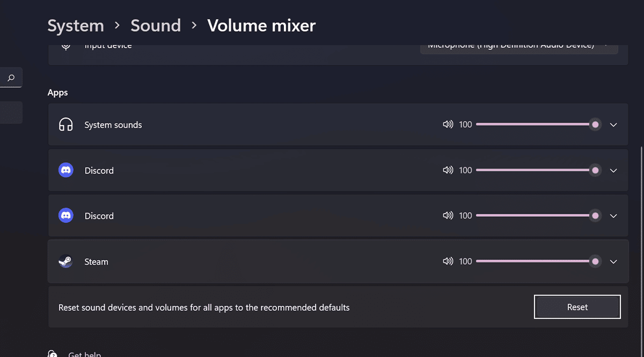Screen dimensions: 644x357
Task: Expand the System sounds row chevron
Action: pos(613,125)
